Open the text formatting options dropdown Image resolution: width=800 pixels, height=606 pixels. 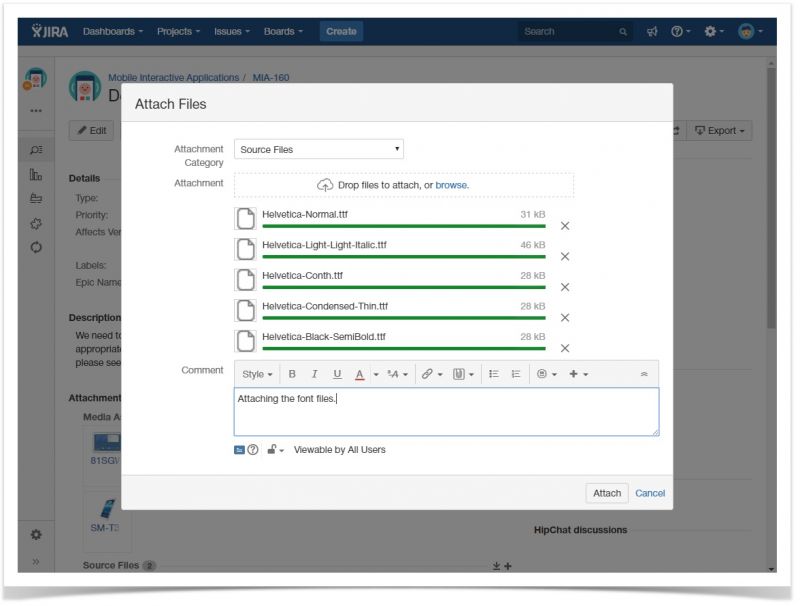[397, 374]
